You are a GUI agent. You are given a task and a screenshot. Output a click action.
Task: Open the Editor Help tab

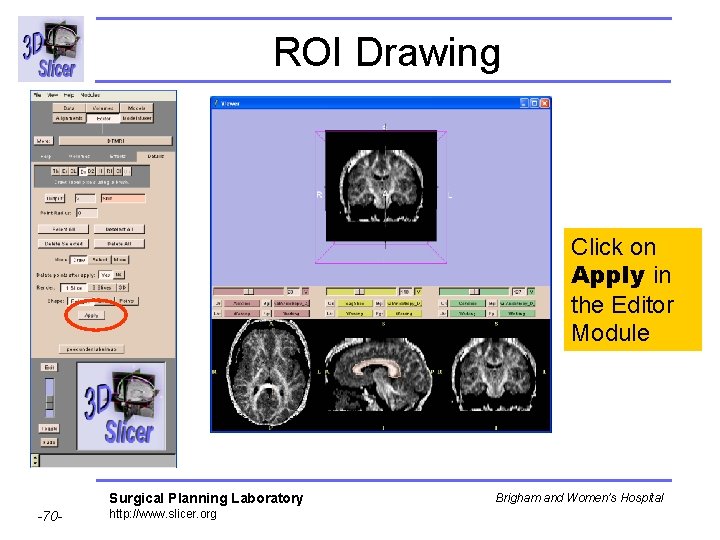point(46,156)
